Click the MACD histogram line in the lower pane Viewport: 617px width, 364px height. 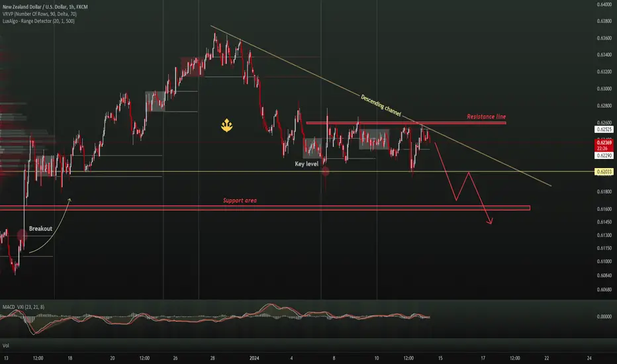point(214,316)
